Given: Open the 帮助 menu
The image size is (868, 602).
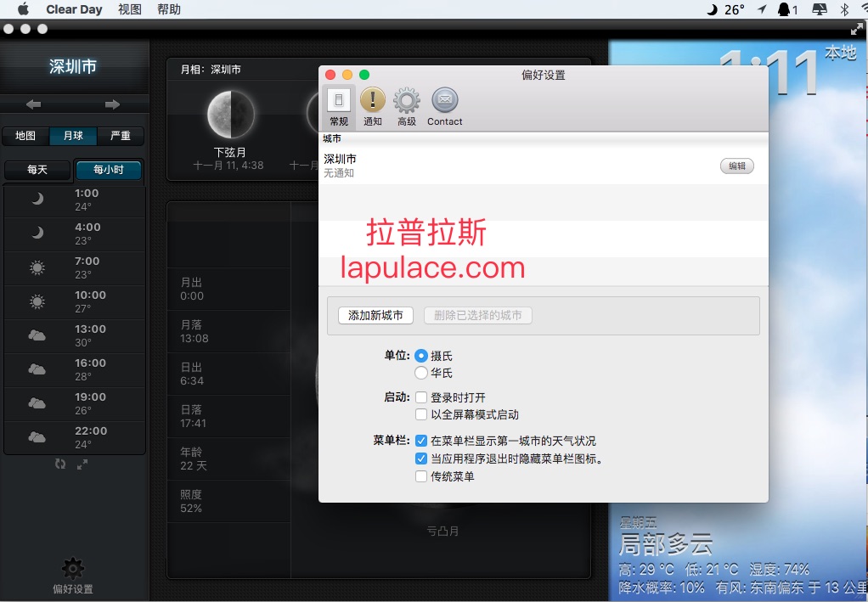Looking at the screenshot, I should click(x=169, y=9).
